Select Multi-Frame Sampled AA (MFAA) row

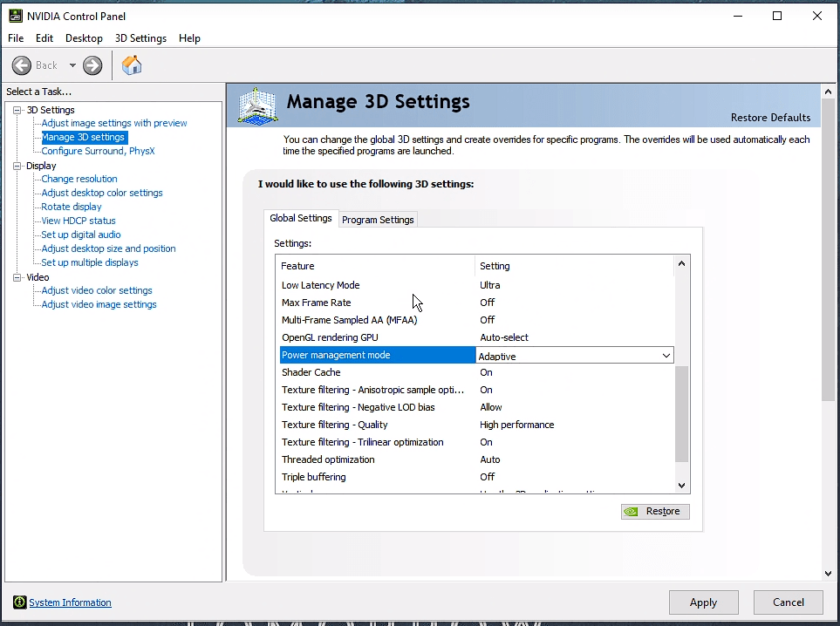(x=477, y=320)
